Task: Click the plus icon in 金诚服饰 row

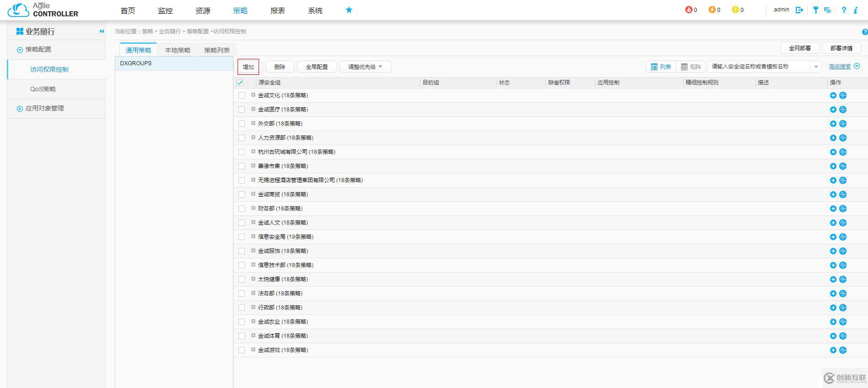Action: click(x=833, y=251)
